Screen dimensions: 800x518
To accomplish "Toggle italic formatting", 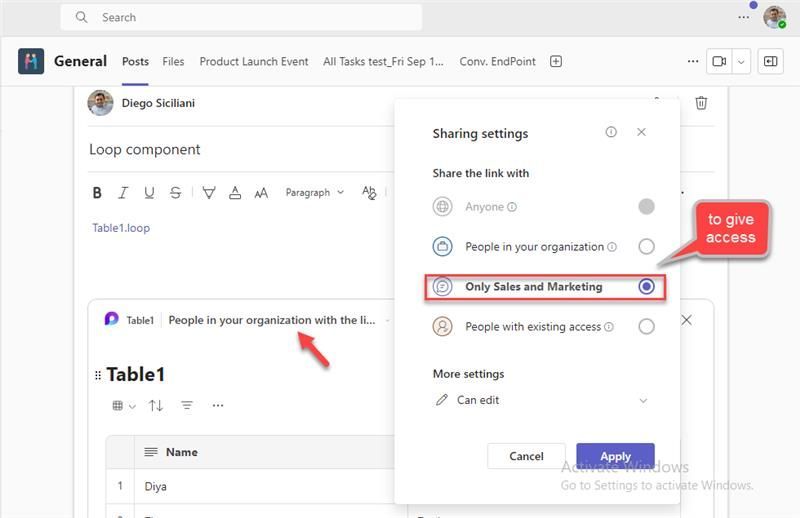I will click(123, 192).
